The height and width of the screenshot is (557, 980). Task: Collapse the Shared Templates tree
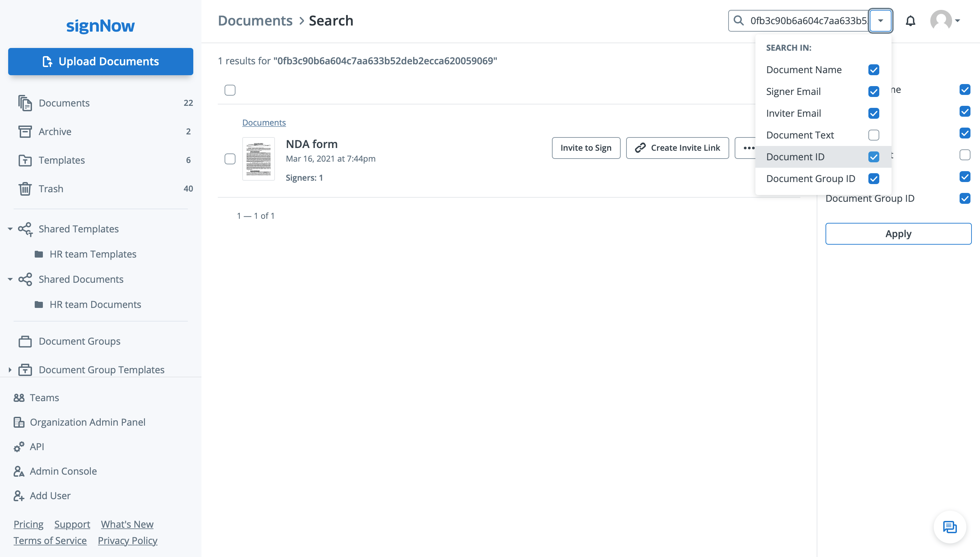coord(10,229)
